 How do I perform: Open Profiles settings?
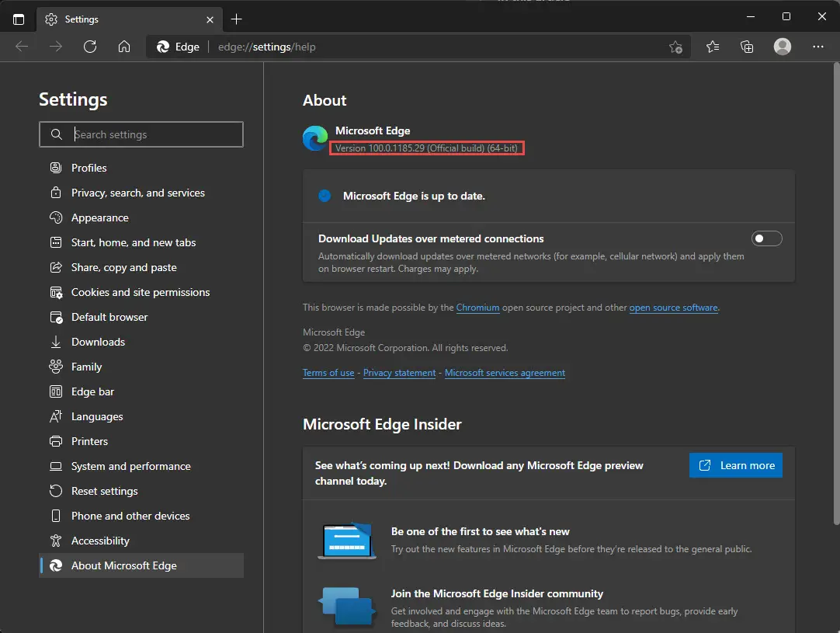coord(141,168)
